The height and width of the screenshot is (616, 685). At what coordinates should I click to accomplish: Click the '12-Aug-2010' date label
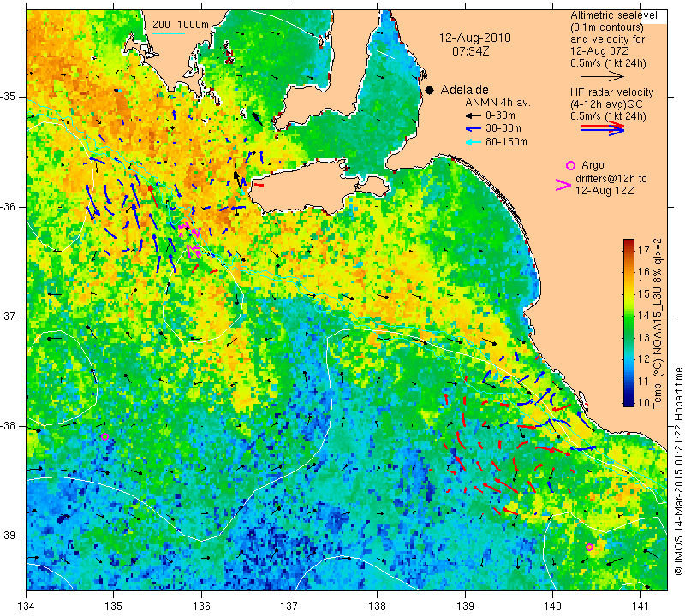[475, 38]
